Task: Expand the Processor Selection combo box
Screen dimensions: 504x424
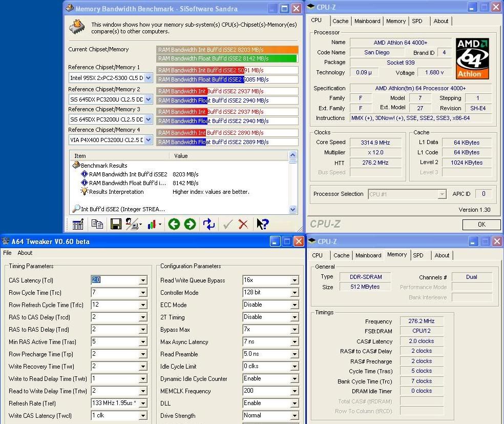Action: click(442, 194)
